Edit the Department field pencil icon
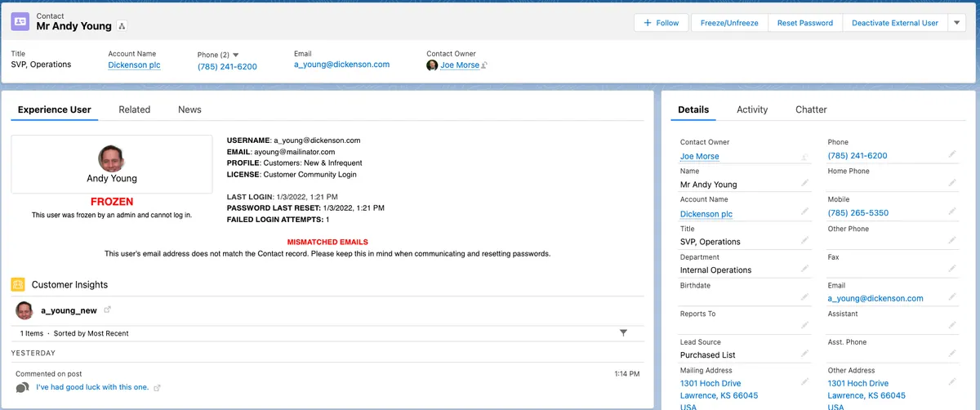Screen dimensions: 980x410 (804, 269)
